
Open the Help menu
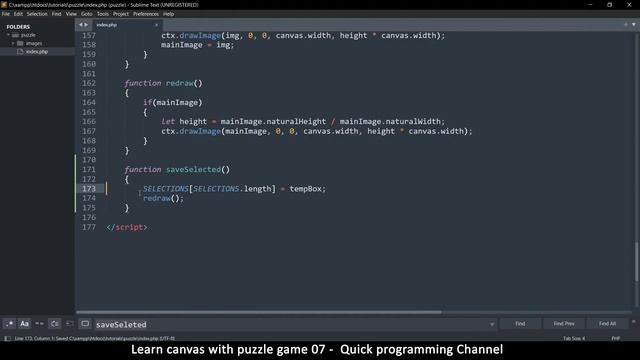pos(169,14)
